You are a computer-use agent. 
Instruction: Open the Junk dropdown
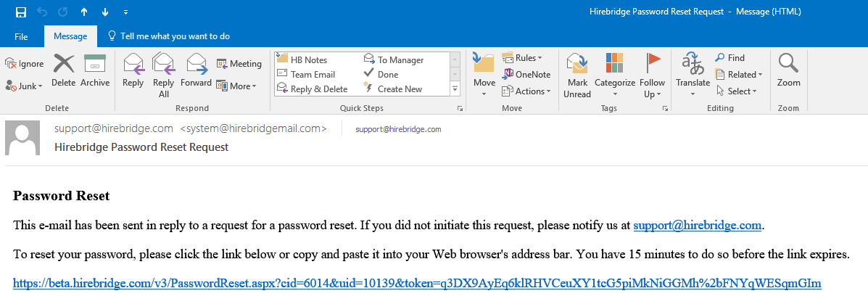[x=25, y=86]
